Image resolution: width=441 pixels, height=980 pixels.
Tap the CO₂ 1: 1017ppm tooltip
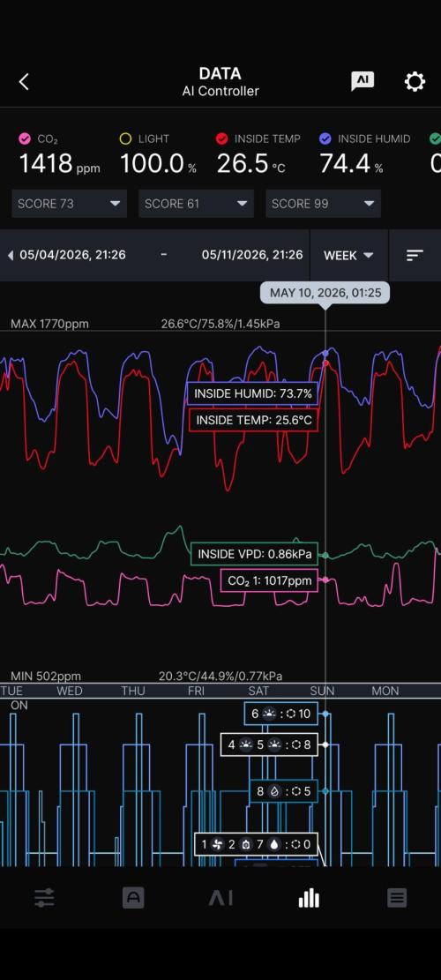pos(269,580)
